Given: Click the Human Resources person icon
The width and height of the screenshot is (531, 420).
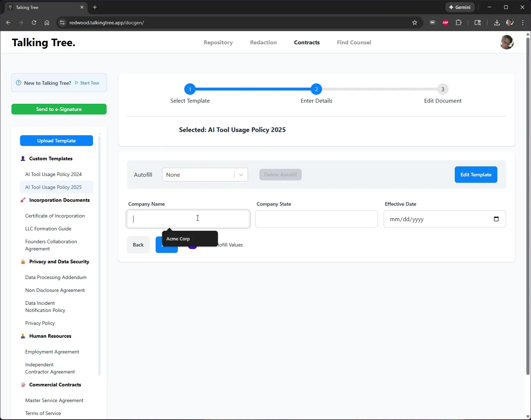Looking at the screenshot, I should [x=23, y=336].
